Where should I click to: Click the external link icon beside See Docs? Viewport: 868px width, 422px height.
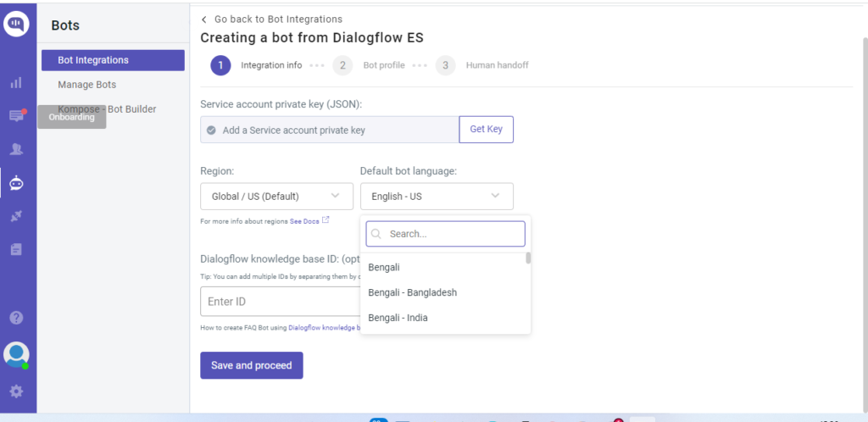tap(325, 220)
